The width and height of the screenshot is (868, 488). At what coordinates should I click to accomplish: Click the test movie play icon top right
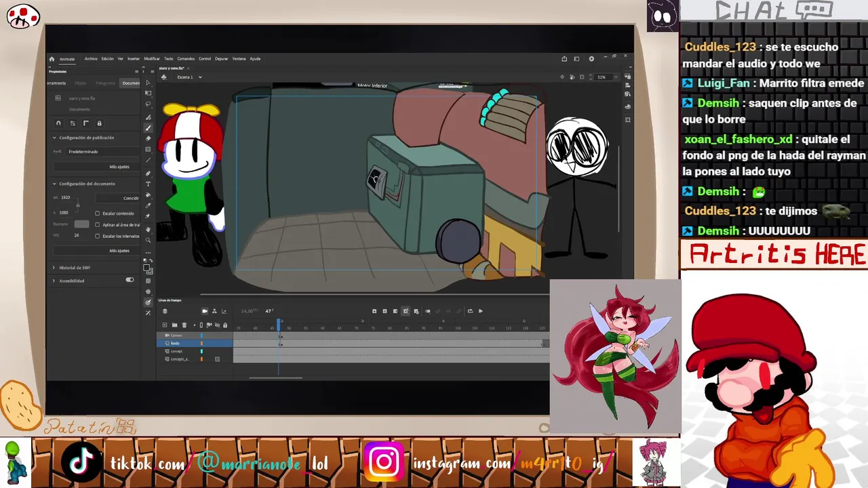591,59
